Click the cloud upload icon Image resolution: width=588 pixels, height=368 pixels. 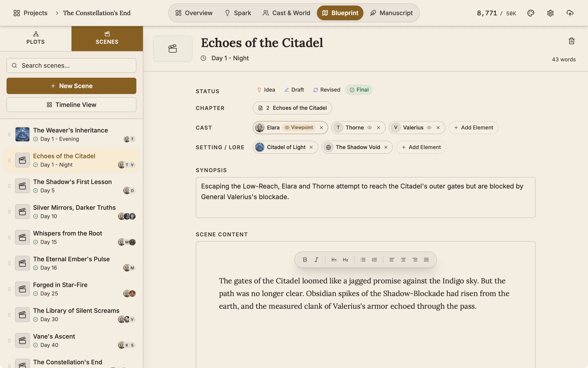tap(570, 13)
